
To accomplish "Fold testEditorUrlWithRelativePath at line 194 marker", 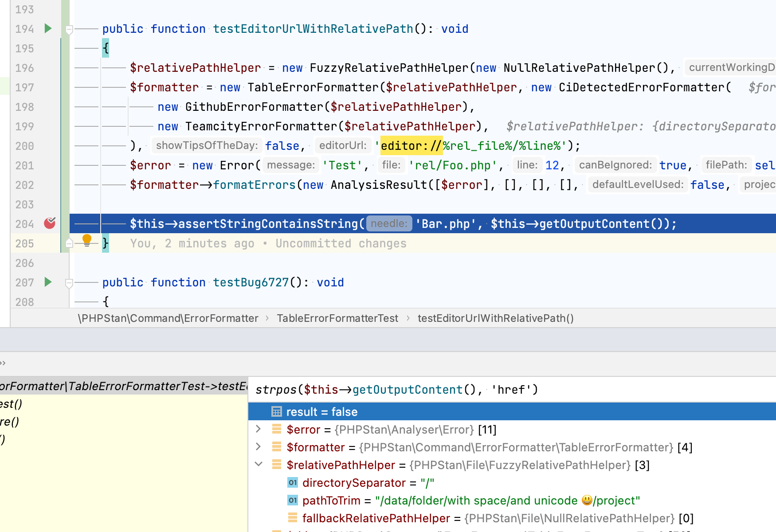I will pyautogui.click(x=69, y=29).
